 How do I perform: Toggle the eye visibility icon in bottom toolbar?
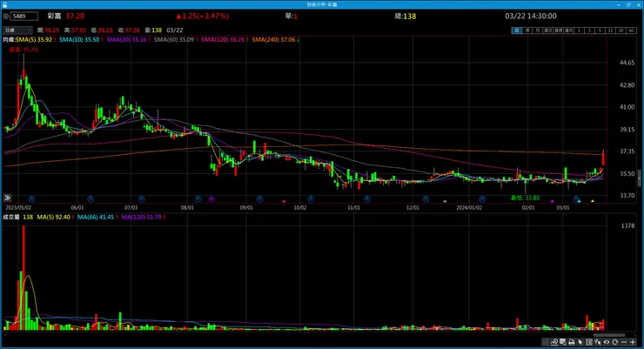tap(607, 342)
